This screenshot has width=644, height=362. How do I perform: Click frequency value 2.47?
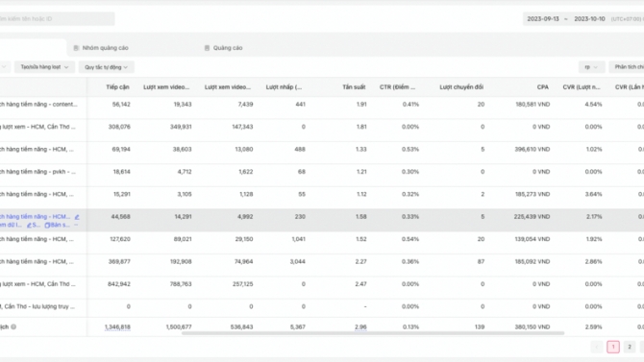coord(361,284)
